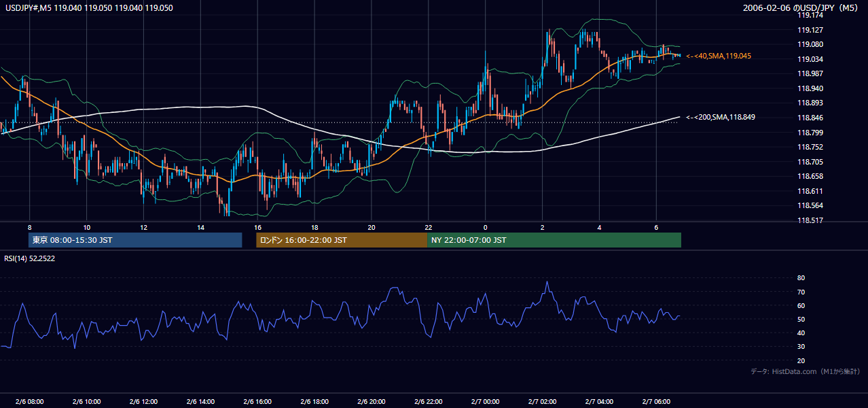Screen dimensions: 868x408
Task: Click price axis label 118.611
Action: [x=810, y=191]
